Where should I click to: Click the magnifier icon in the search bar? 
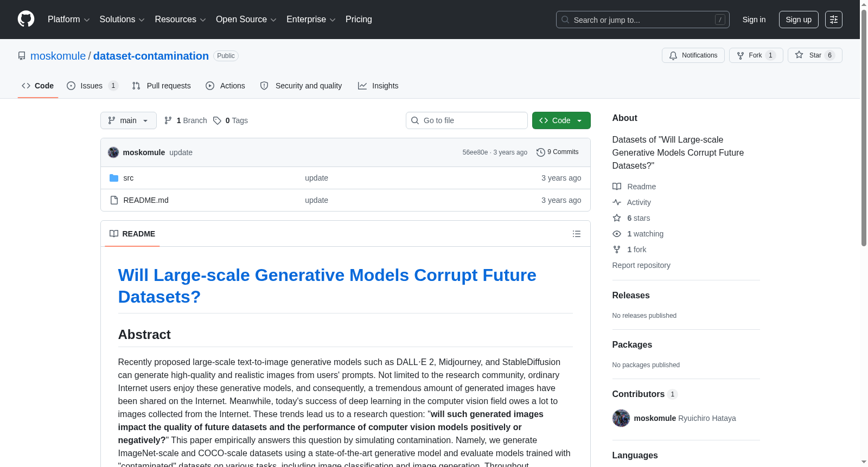click(x=565, y=20)
